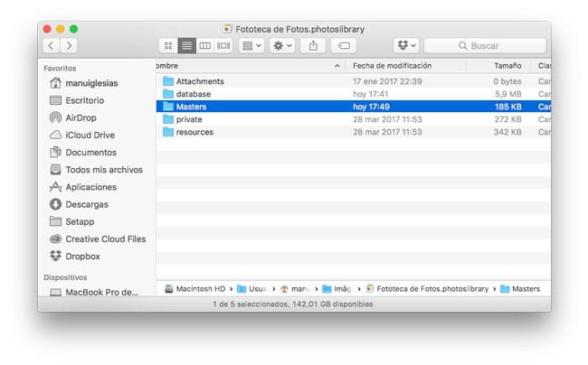Select the resources folder row
Screen dimensions: 588x365
353,132
